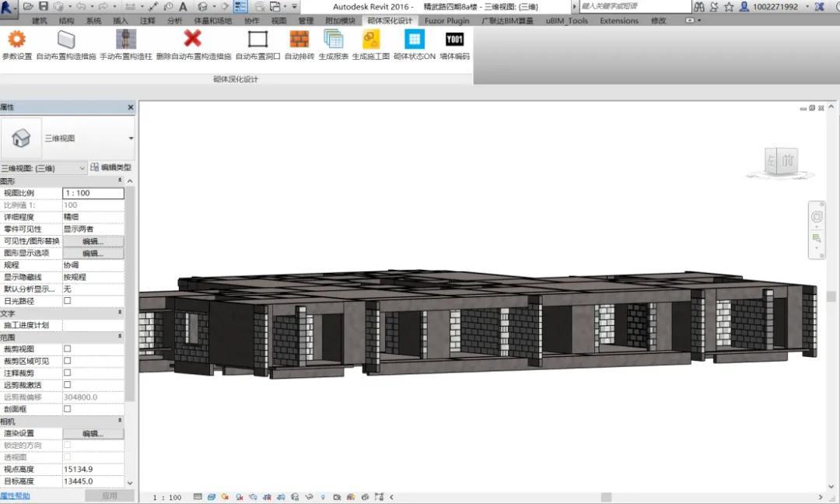Open 墙体编码 Y001 tool

coord(454,44)
